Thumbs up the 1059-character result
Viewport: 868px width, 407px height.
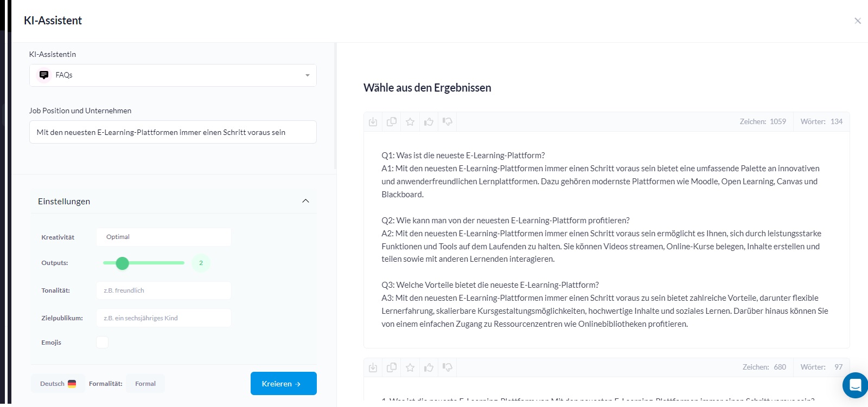[x=429, y=122]
